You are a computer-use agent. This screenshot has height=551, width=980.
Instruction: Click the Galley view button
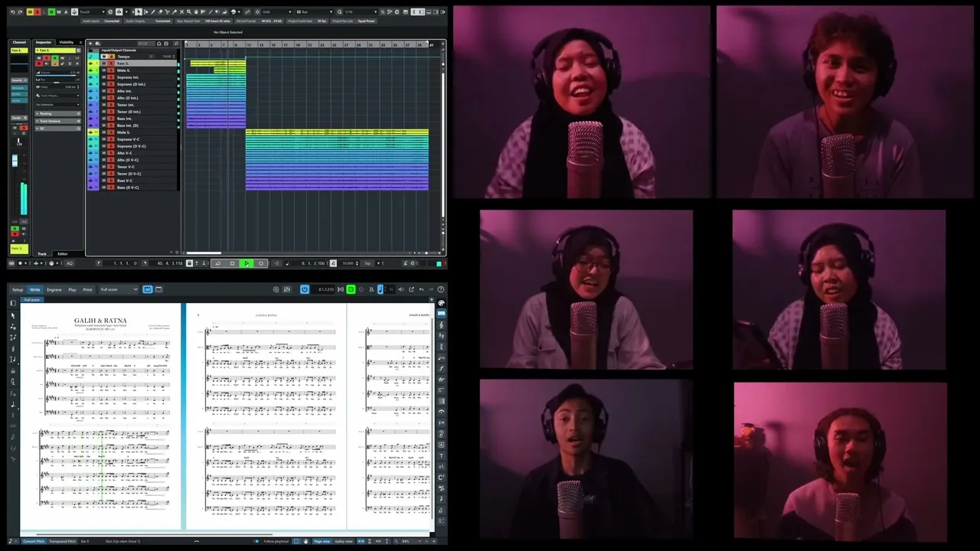[x=344, y=541]
